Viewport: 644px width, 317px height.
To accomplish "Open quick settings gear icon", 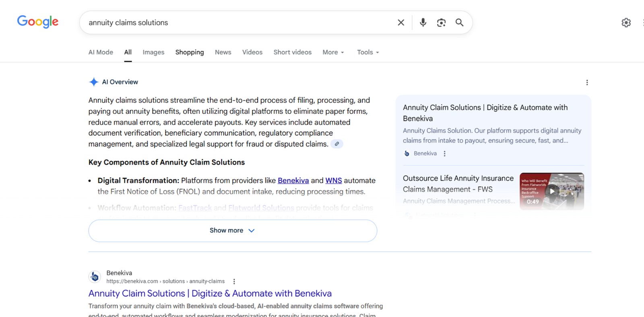I will pyautogui.click(x=626, y=23).
